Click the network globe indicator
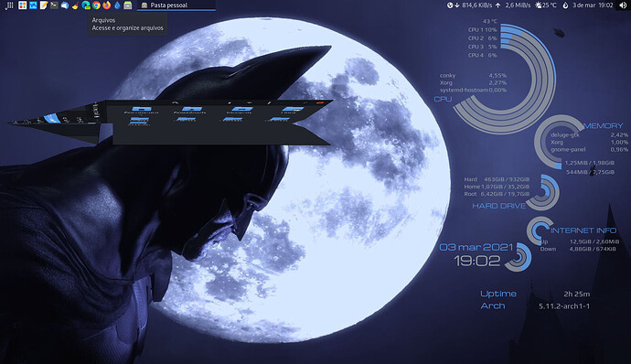This screenshot has height=364, width=631. [x=450, y=5]
